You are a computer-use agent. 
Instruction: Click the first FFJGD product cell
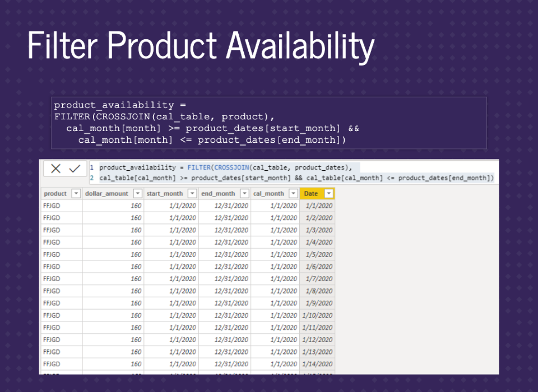pyautogui.click(x=52, y=206)
